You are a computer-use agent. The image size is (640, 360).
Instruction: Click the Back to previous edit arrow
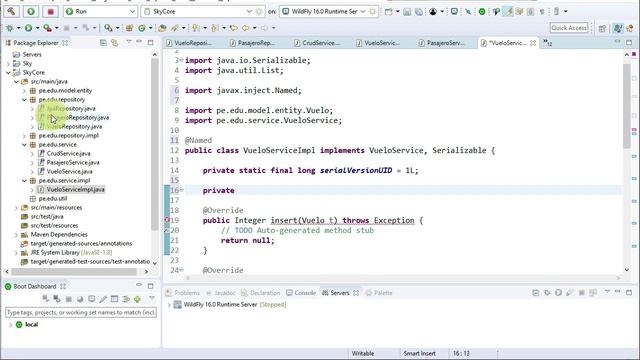(x=245, y=28)
